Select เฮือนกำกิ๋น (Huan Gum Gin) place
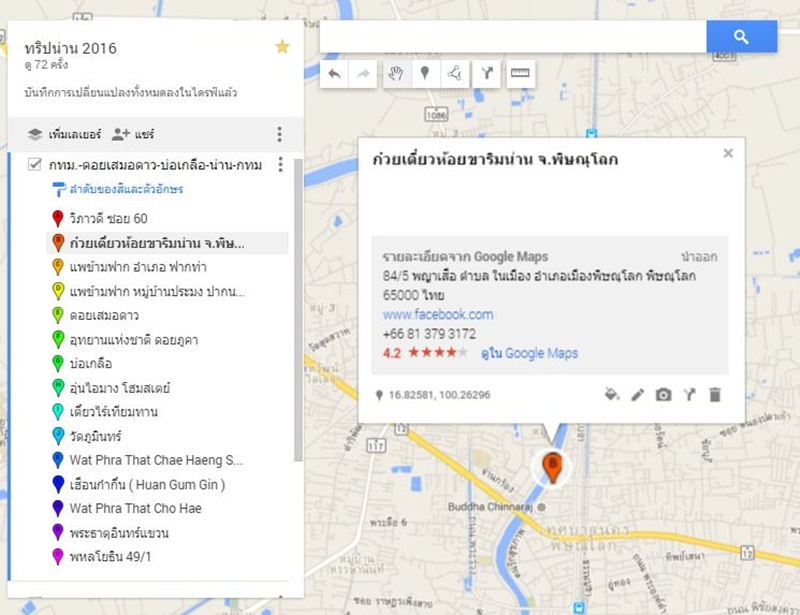800x615 pixels. [147, 484]
